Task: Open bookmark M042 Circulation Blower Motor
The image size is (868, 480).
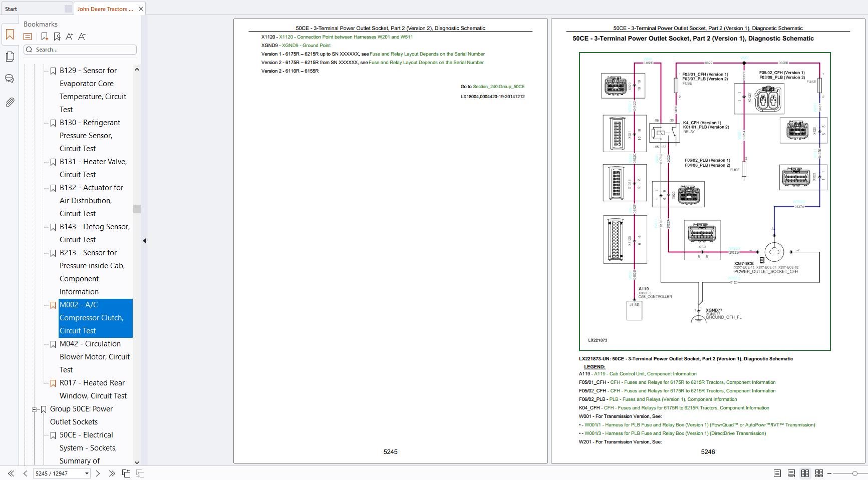Action: click(94, 357)
